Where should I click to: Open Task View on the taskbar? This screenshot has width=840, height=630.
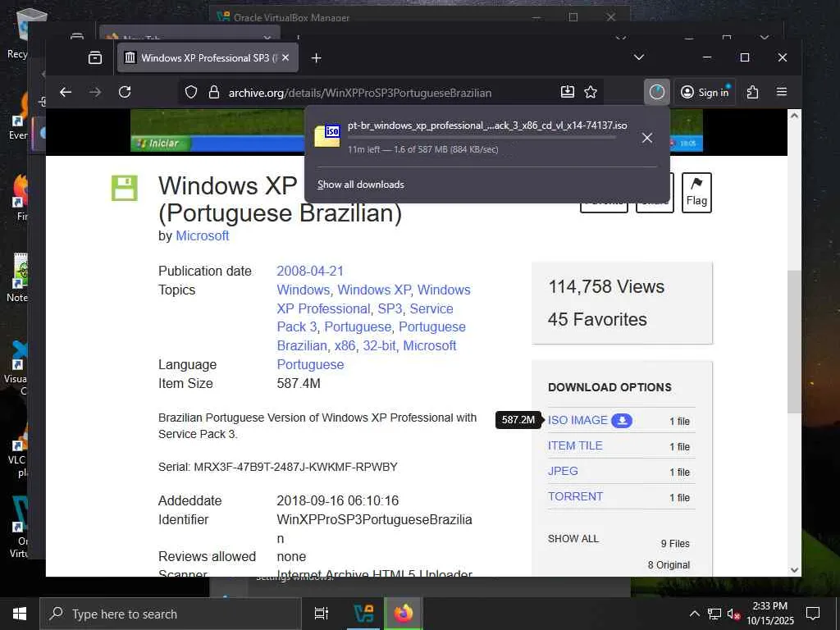click(x=322, y=614)
